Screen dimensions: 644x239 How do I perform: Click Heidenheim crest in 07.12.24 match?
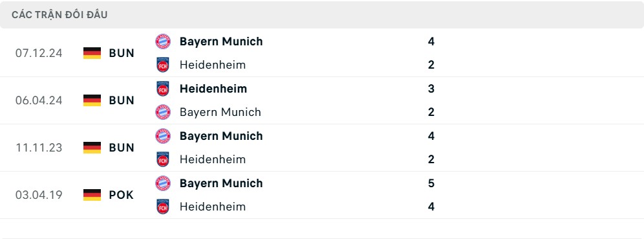(163, 65)
